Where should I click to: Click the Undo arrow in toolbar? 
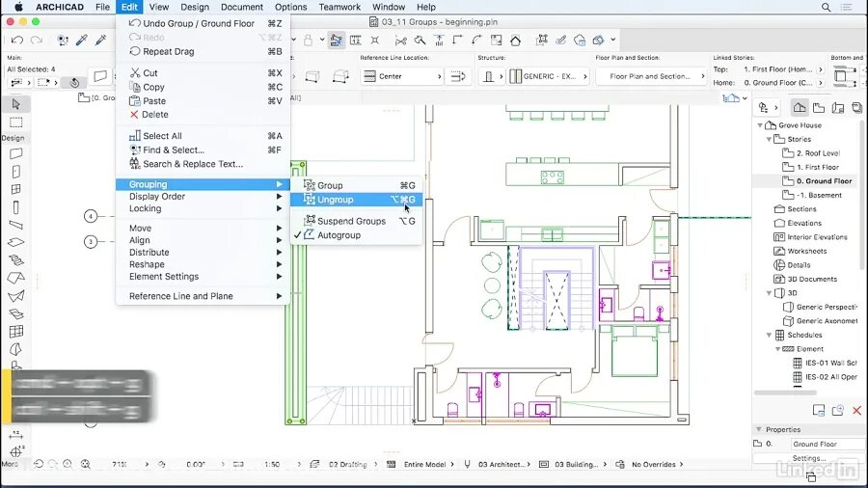click(x=16, y=40)
